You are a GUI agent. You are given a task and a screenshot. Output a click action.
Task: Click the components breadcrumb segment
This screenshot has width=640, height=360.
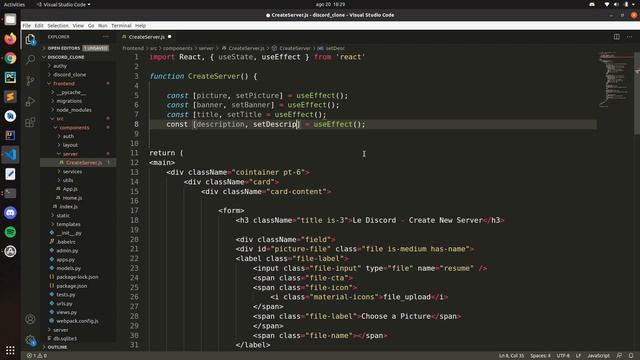[x=177, y=48]
